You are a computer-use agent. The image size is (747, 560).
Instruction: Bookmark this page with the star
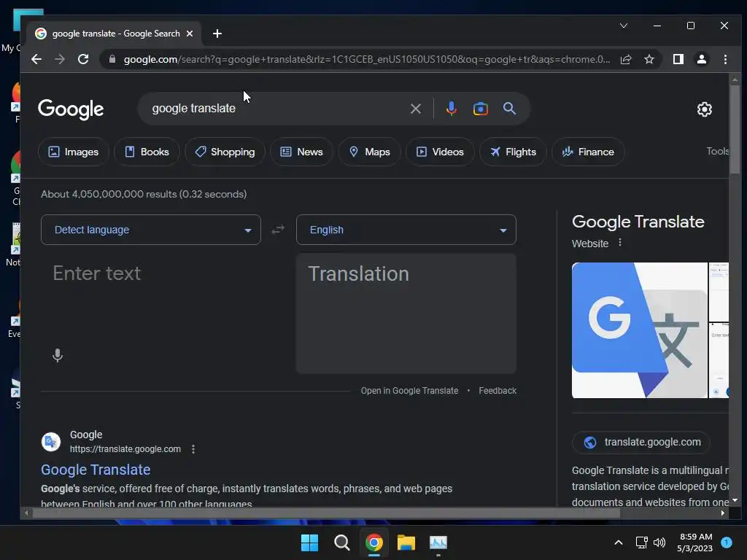[x=649, y=59]
